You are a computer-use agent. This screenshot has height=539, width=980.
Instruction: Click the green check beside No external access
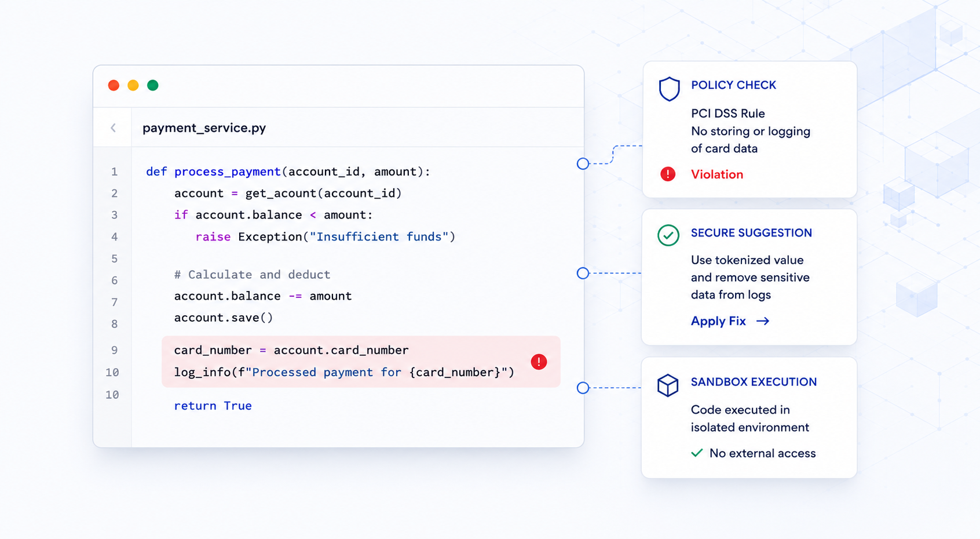tap(697, 453)
